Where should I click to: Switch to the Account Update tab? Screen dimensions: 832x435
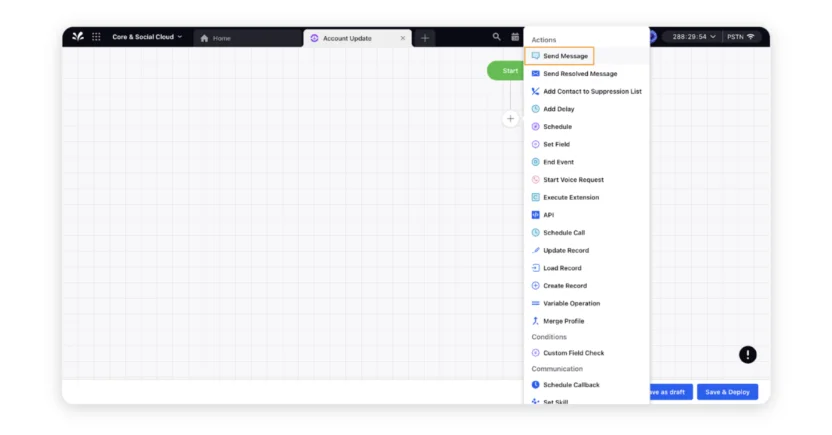pos(357,38)
